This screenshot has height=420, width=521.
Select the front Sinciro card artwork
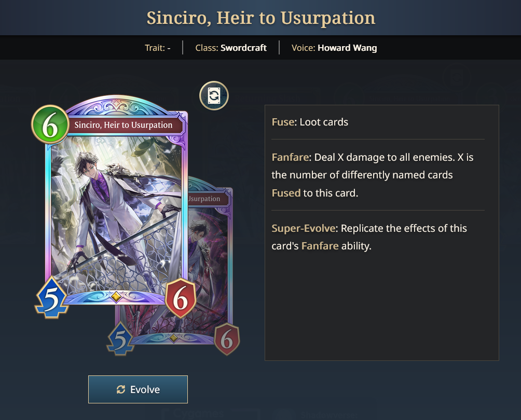pos(116,213)
